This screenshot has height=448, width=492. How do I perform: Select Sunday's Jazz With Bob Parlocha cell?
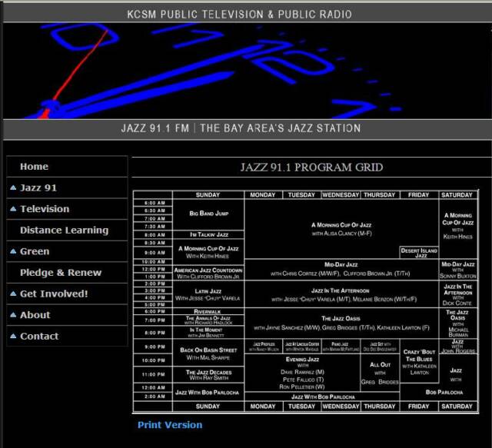208,392
